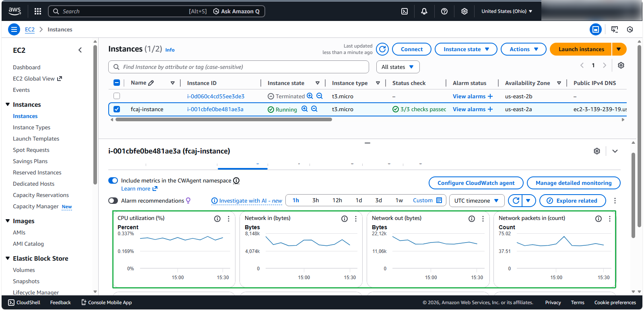
Task: Collapse the Images navigation section
Action: [x=8, y=221]
